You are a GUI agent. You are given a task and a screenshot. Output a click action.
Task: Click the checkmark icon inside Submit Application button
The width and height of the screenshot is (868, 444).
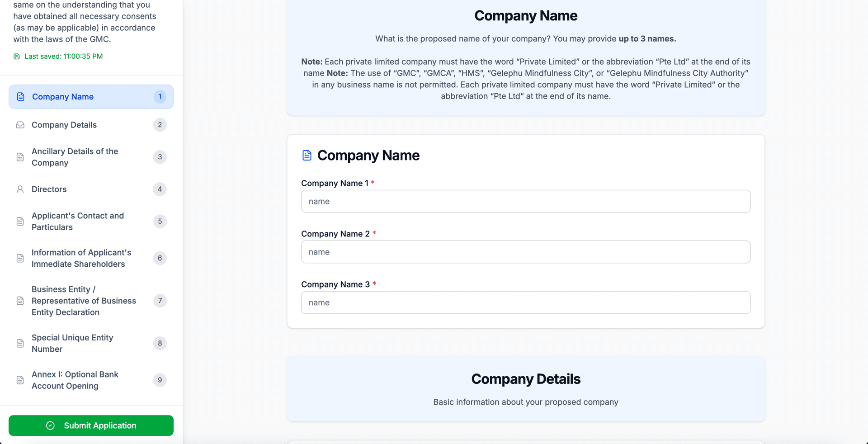[51, 425]
